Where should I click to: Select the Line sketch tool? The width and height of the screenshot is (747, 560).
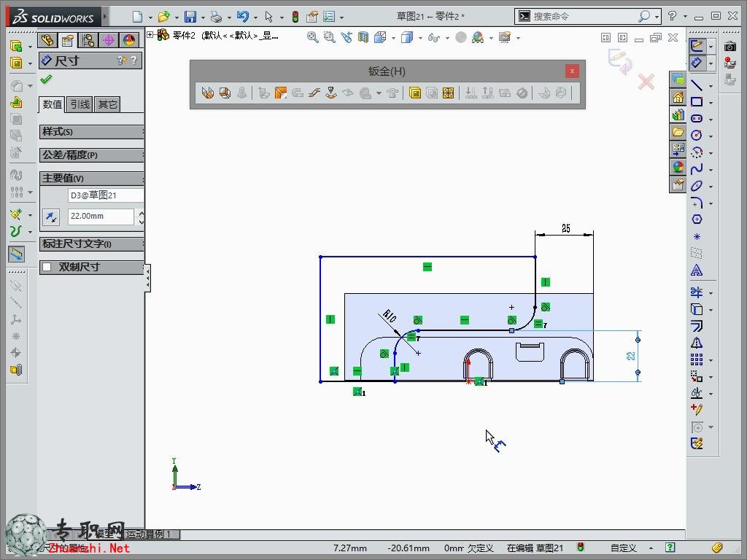[697, 85]
